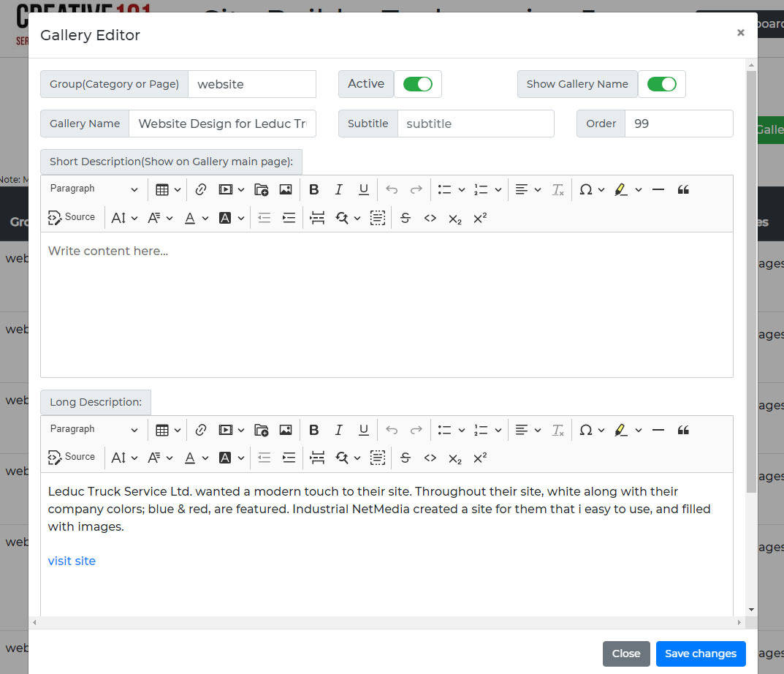
Task: Open the Paragraph heading dropdown in Short Description
Action: 94,189
